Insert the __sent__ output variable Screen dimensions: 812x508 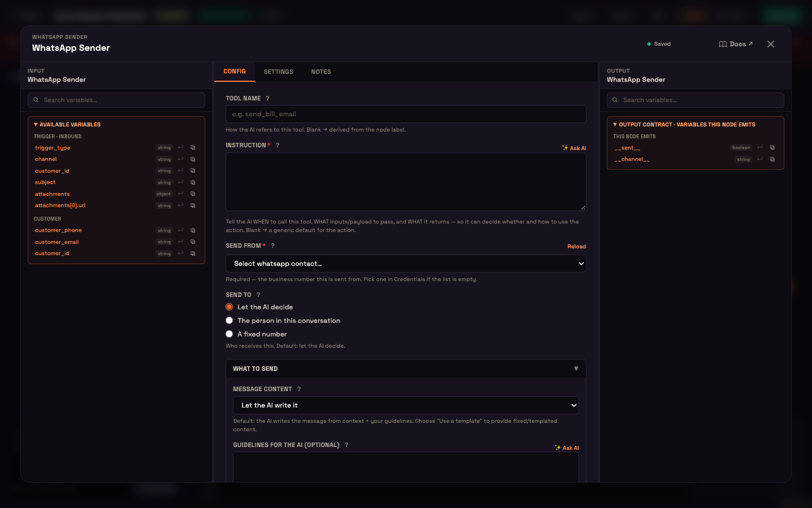(760, 147)
